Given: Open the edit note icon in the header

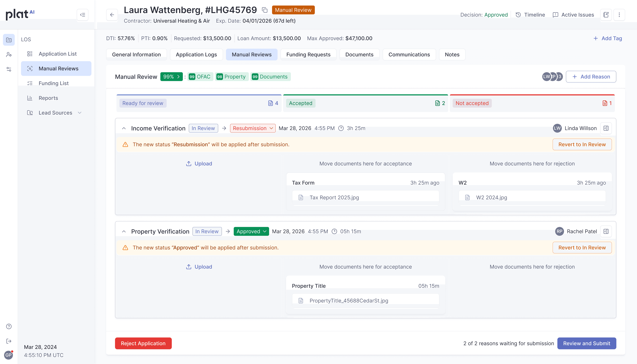Looking at the screenshot, I should coord(606,15).
